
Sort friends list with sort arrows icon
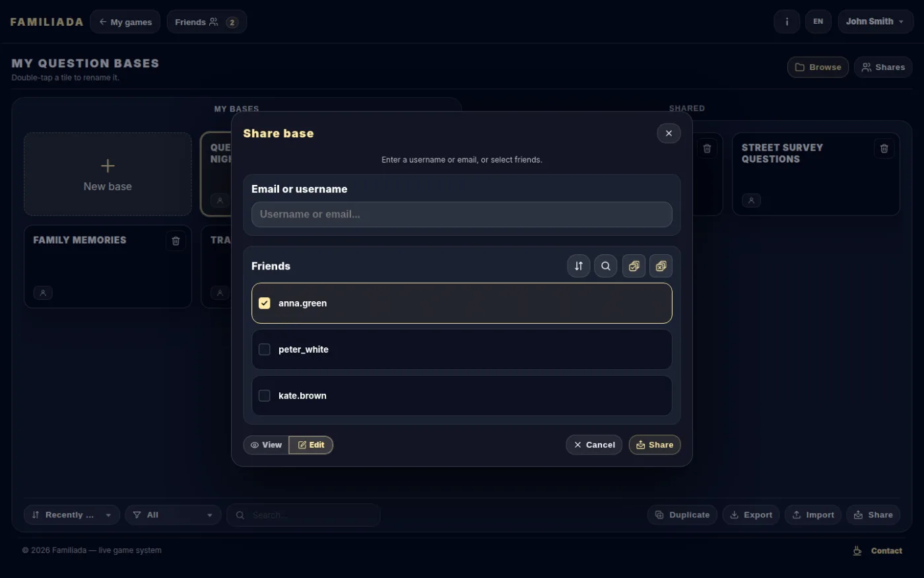(579, 266)
